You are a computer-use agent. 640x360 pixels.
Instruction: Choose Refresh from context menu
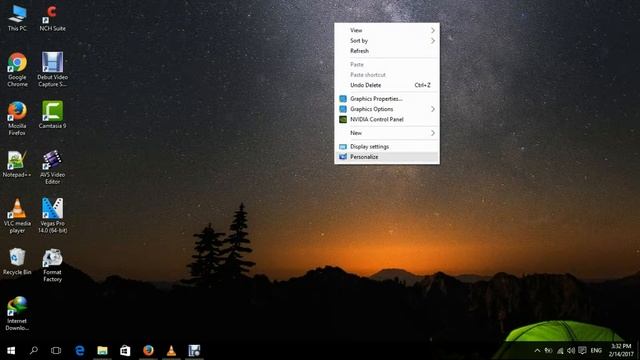(x=387, y=51)
